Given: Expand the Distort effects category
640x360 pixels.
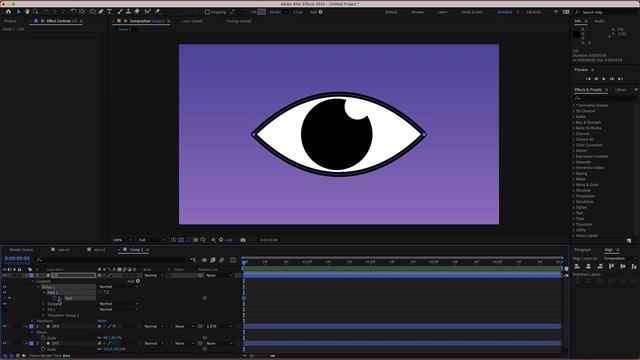Looking at the screenshot, I should click(x=574, y=151).
